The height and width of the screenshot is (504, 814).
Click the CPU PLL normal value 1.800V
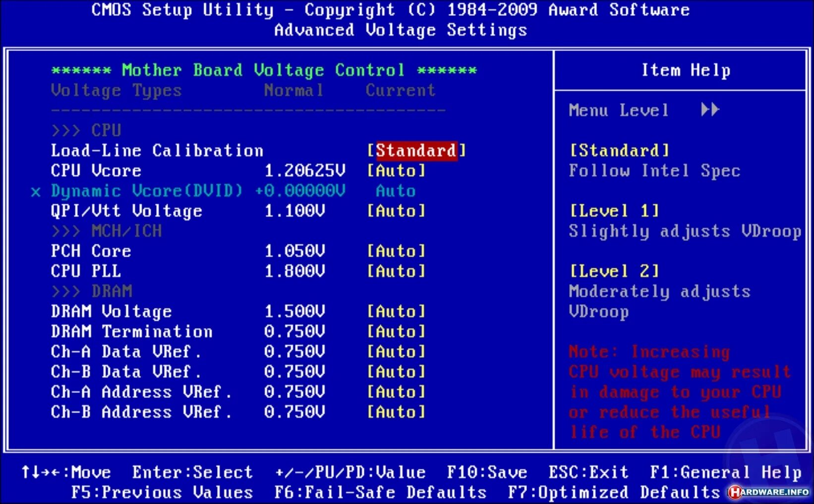(294, 272)
